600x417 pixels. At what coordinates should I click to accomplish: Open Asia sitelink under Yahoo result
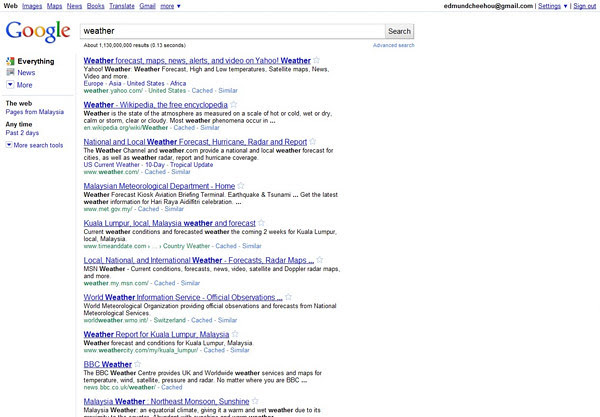(x=115, y=83)
